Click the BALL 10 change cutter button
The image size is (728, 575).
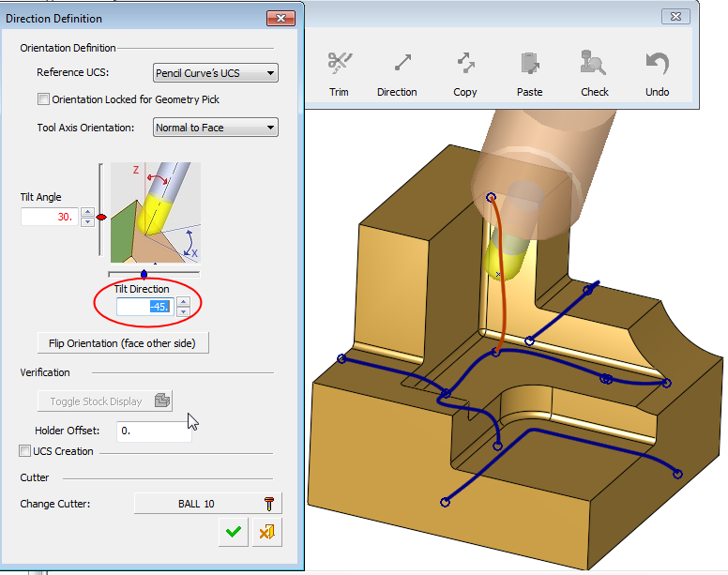point(207,504)
